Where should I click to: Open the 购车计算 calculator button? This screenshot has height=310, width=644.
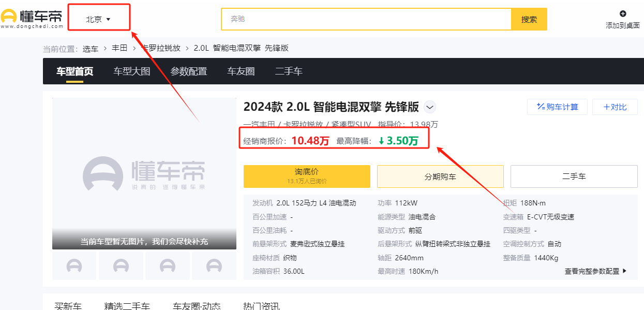(557, 107)
